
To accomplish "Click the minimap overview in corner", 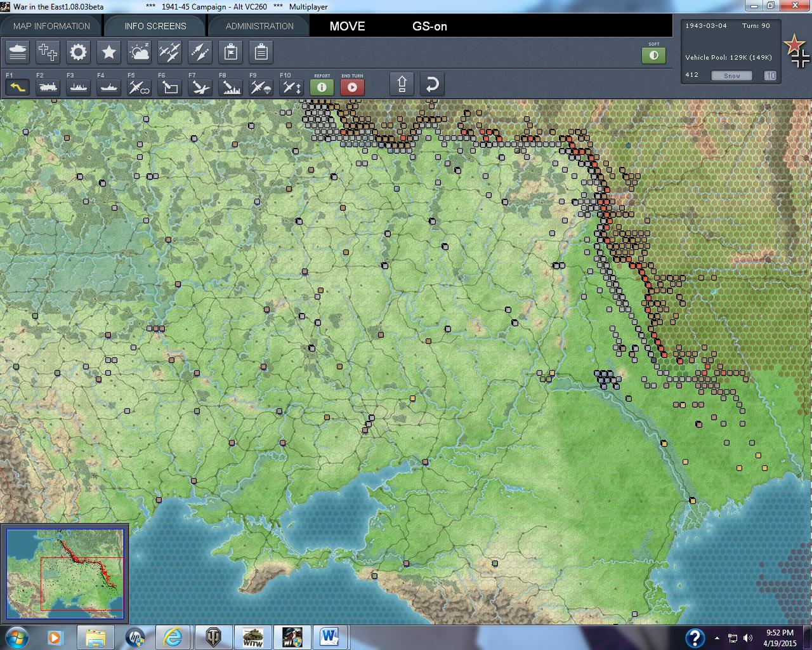I will (65, 573).
